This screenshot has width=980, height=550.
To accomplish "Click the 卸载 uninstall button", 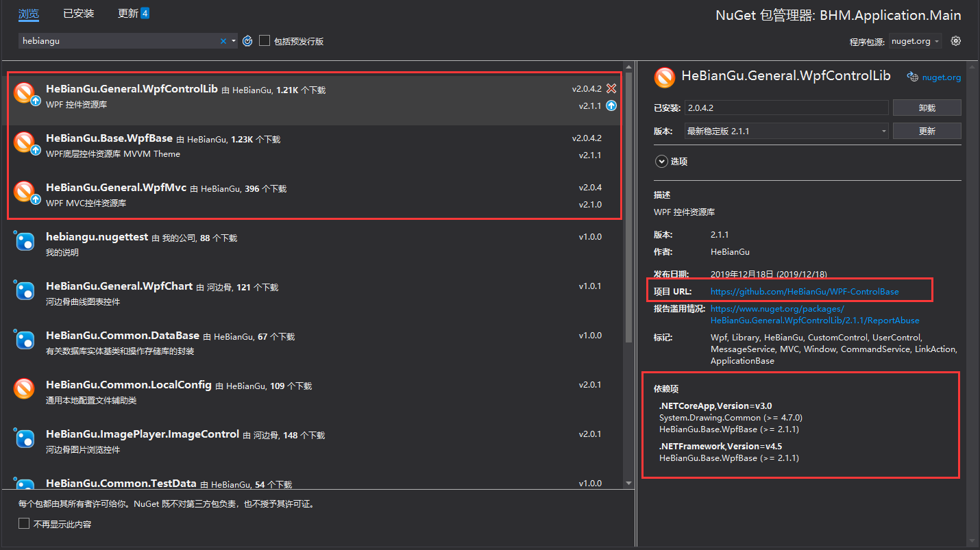I will pos(927,108).
